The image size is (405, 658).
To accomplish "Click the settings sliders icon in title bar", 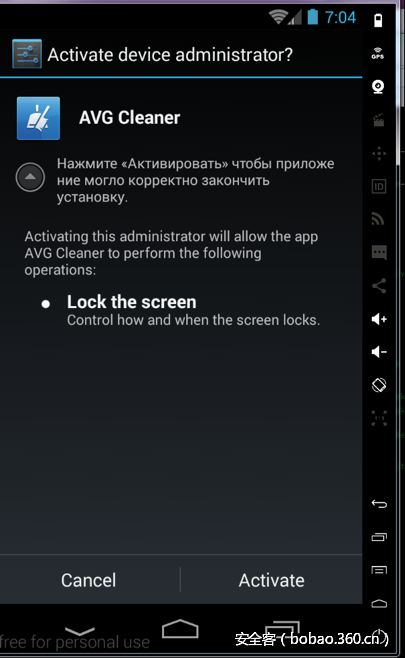I will point(27,54).
